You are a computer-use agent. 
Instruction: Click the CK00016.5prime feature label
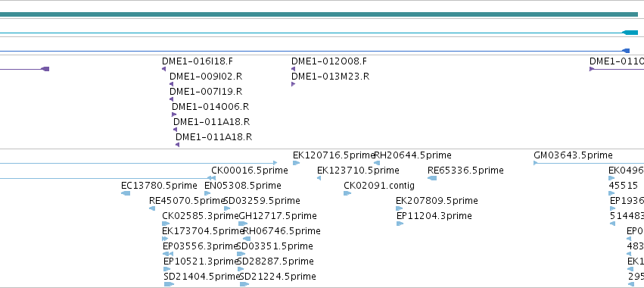(x=250, y=171)
